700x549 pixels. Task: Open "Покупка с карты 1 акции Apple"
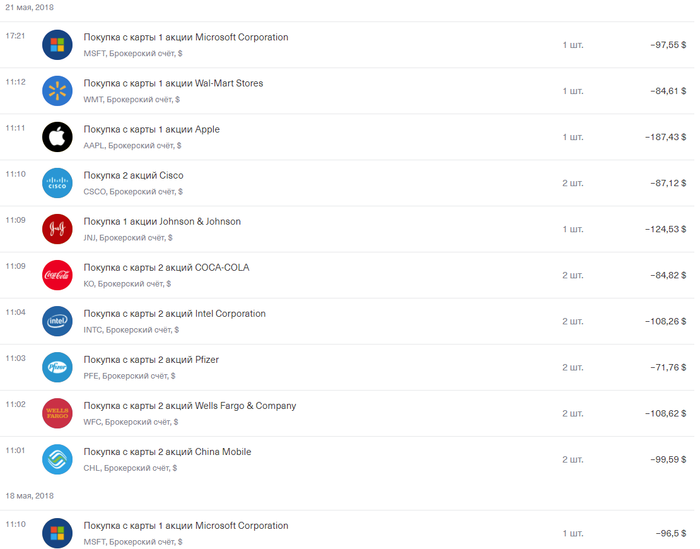151,130
